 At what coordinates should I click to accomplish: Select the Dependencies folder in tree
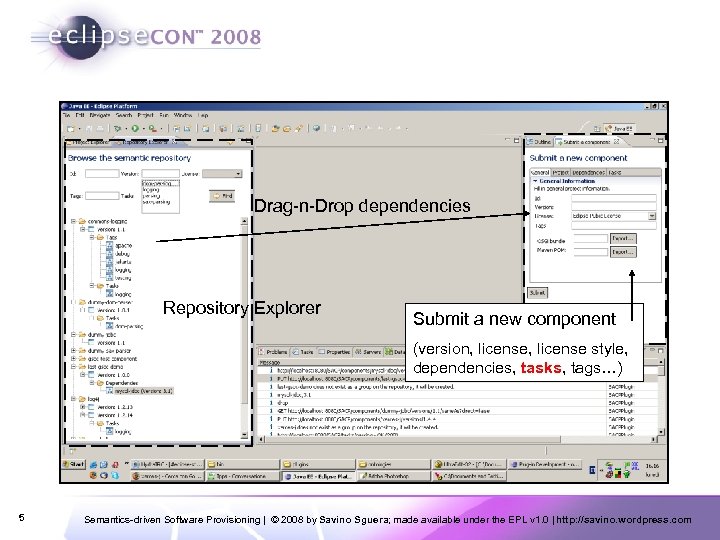click(118, 383)
